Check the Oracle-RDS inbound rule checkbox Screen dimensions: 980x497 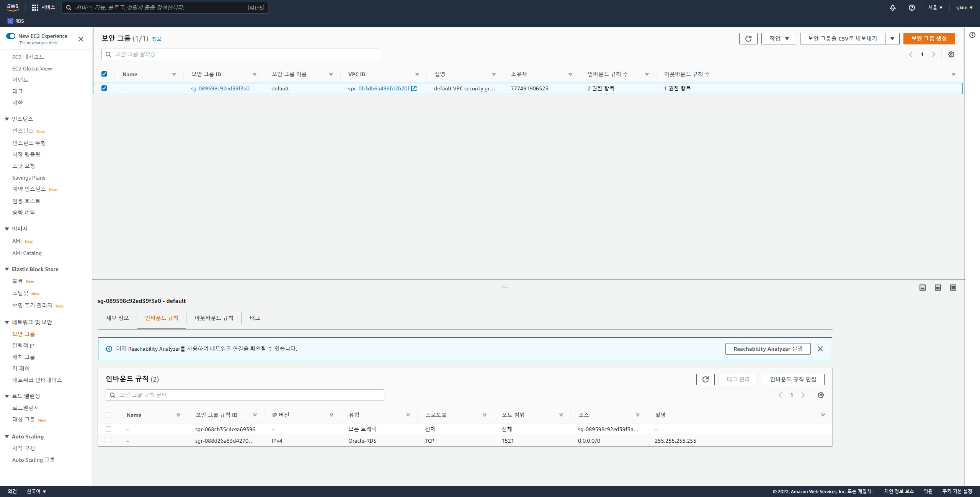pos(108,440)
